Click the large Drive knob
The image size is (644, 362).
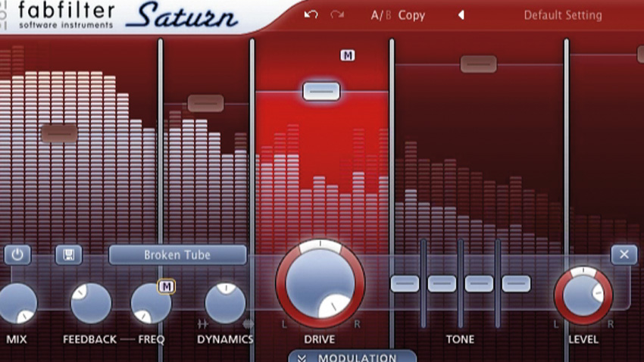point(320,283)
